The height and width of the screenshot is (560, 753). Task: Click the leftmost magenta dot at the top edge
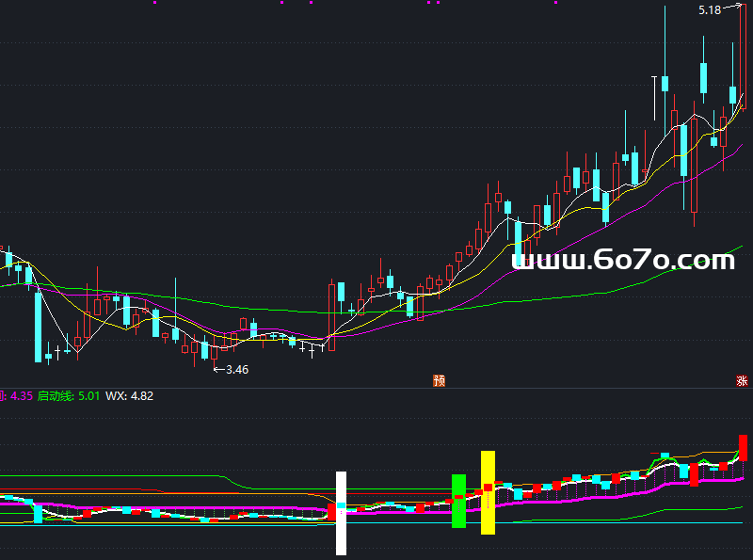154,3
